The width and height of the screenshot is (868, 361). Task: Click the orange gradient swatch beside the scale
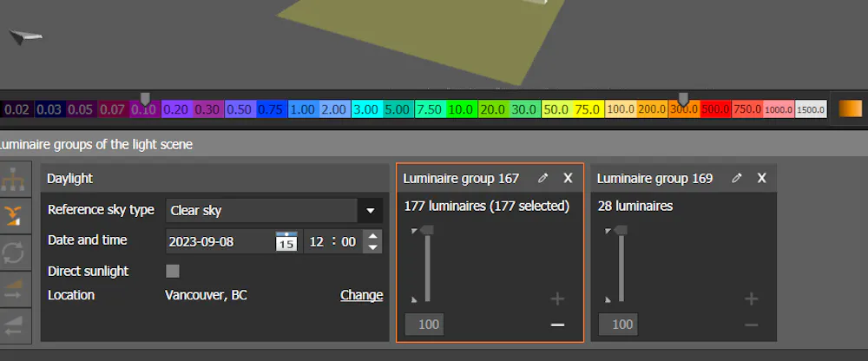tap(851, 109)
